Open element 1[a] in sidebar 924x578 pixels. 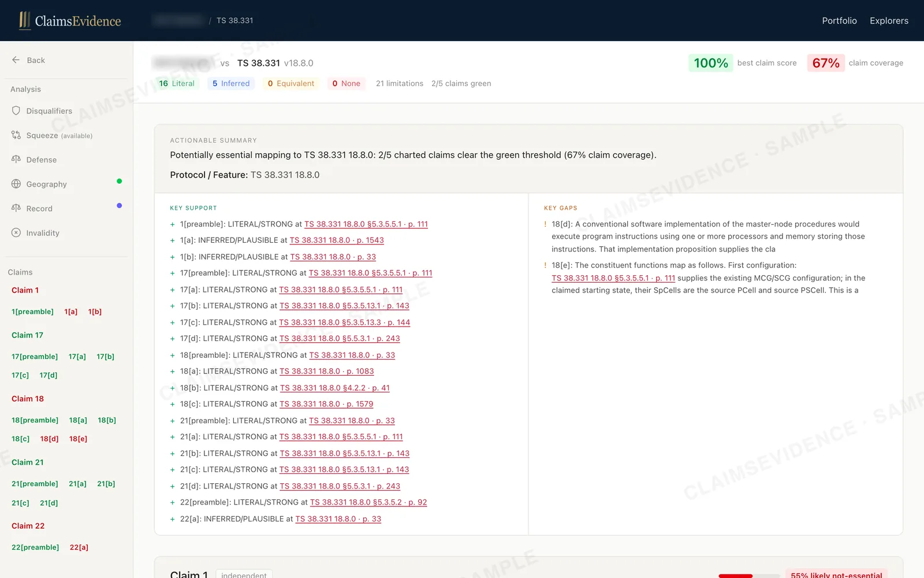pyautogui.click(x=71, y=312)
